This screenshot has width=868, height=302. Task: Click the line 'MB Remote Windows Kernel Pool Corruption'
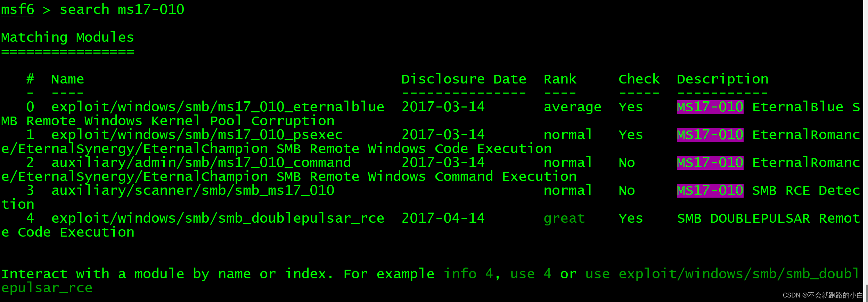tap(168, 121)
